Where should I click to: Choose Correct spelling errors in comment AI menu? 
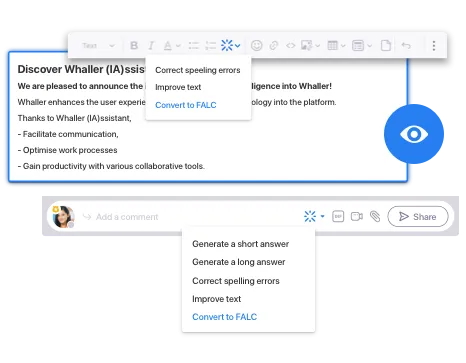236,281
